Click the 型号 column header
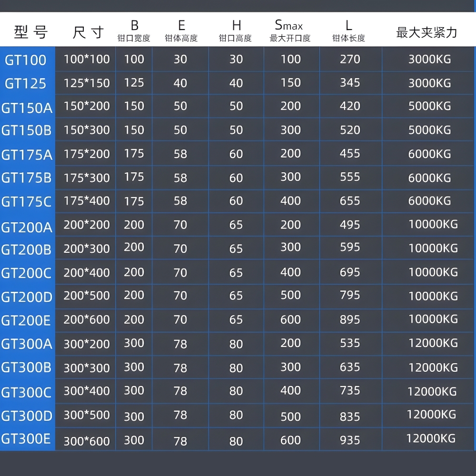Image resolution: width=476 pixels, height=476 pixels. pos(30,32)
